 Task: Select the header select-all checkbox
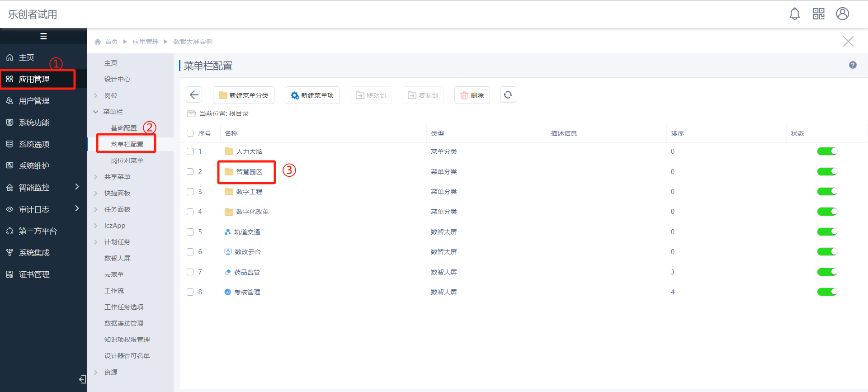click(x=190, y=133)
